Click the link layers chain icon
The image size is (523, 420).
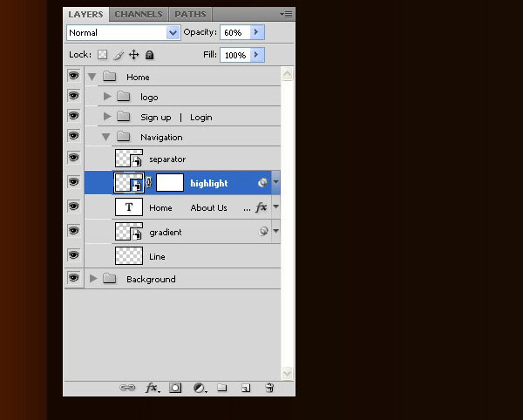(x=127, y=388)
